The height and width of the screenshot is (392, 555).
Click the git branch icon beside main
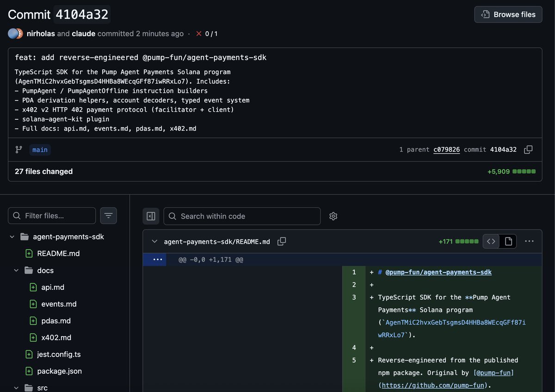coord(18,150)
